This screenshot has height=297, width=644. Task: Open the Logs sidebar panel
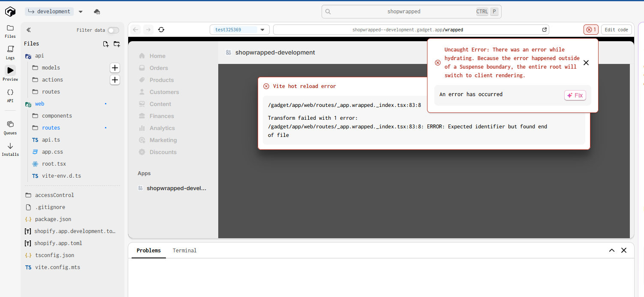pos(10,52)
